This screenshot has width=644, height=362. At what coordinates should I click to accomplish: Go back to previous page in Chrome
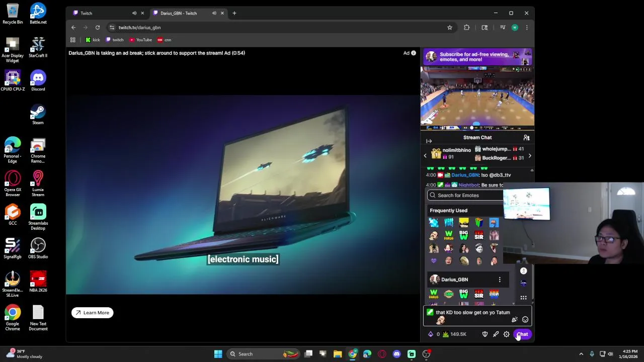(73, 28)
